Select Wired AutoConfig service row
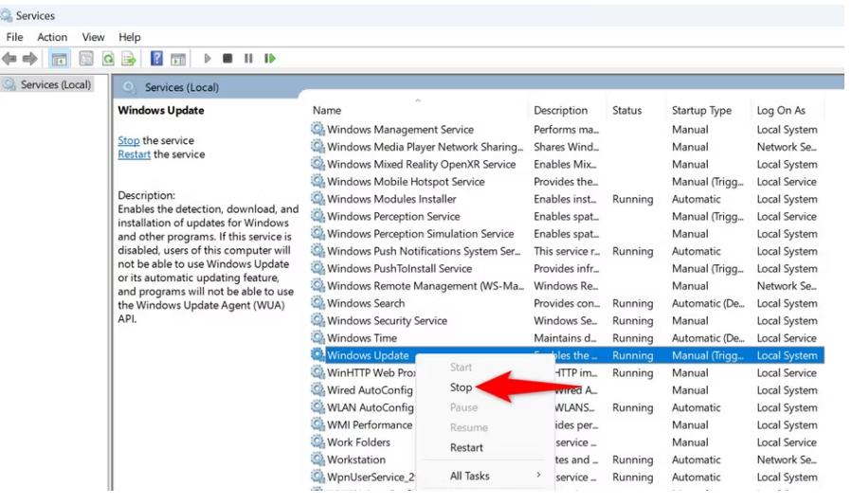 tap(370, 390)
